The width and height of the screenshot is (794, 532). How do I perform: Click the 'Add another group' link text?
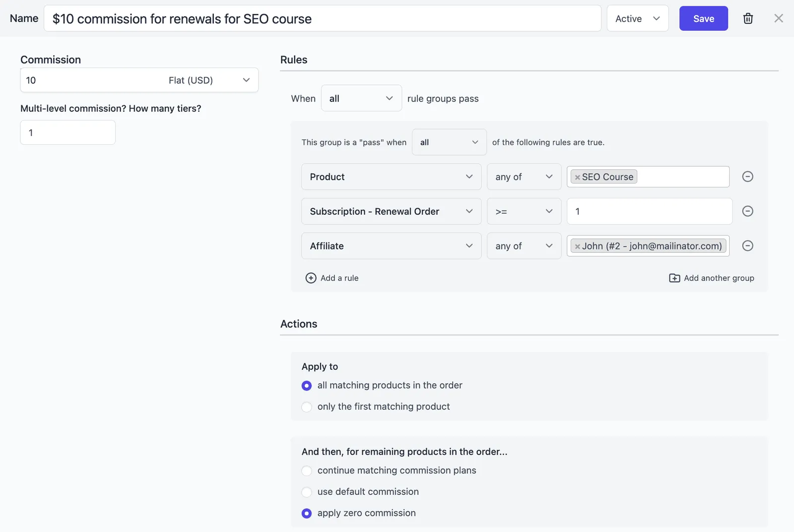[719, 278]
